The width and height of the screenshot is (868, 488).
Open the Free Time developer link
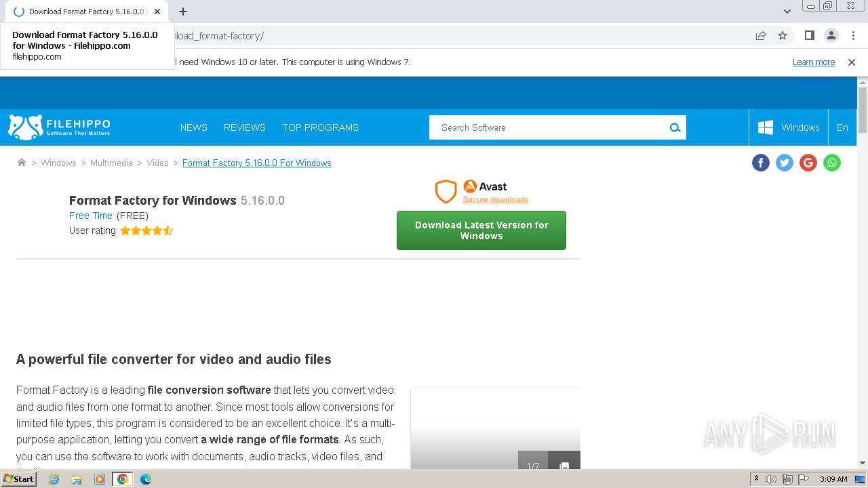pyautogui.click(x=91, y=216)
